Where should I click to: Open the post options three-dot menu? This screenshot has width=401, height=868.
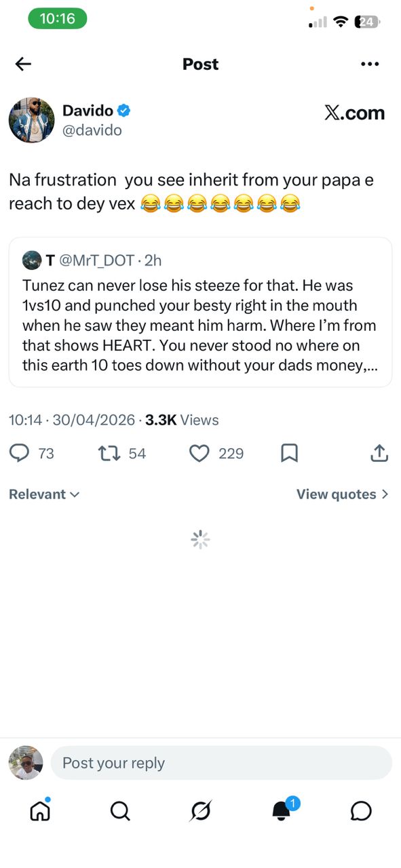370,64
